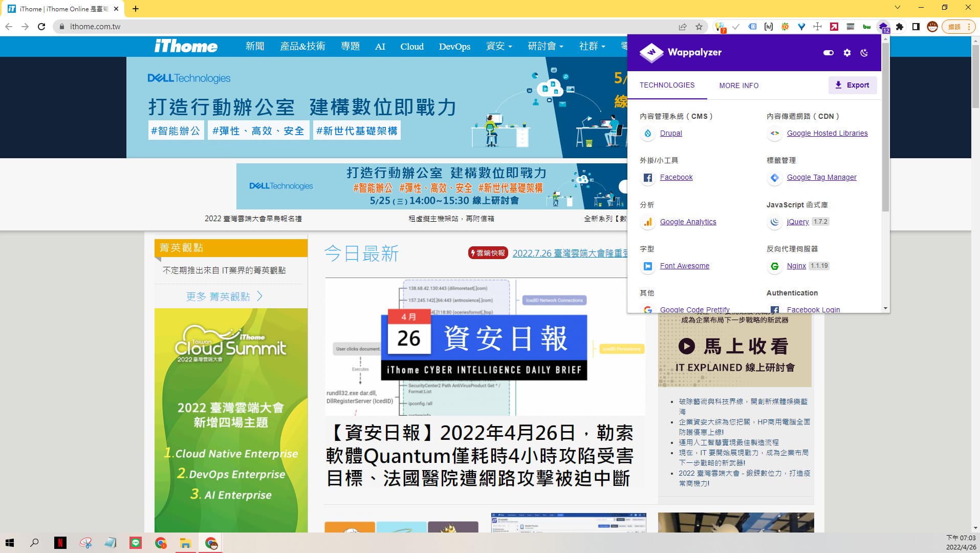Open the Nginx link

[796, 266]
